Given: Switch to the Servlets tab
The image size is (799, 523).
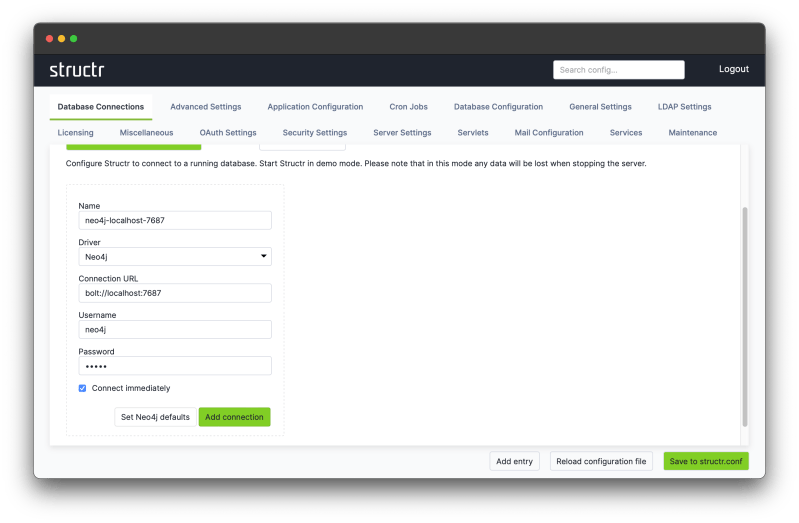Looking at the screenshot, I should [473, 133].
